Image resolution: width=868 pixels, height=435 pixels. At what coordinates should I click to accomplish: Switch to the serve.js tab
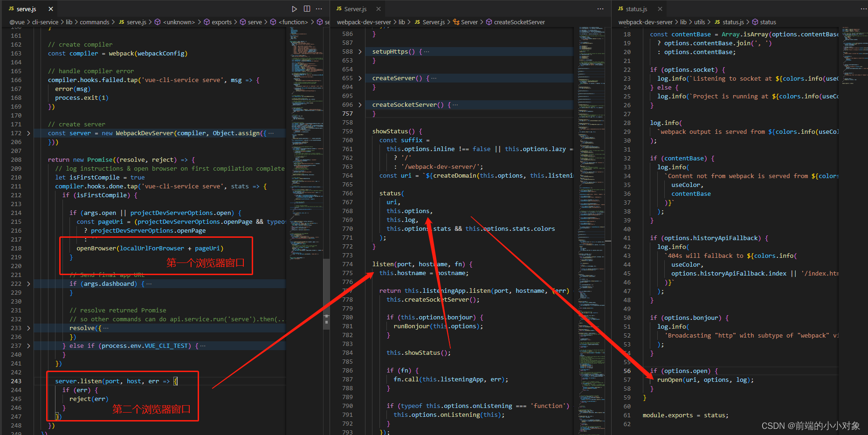tap(26, 8)
